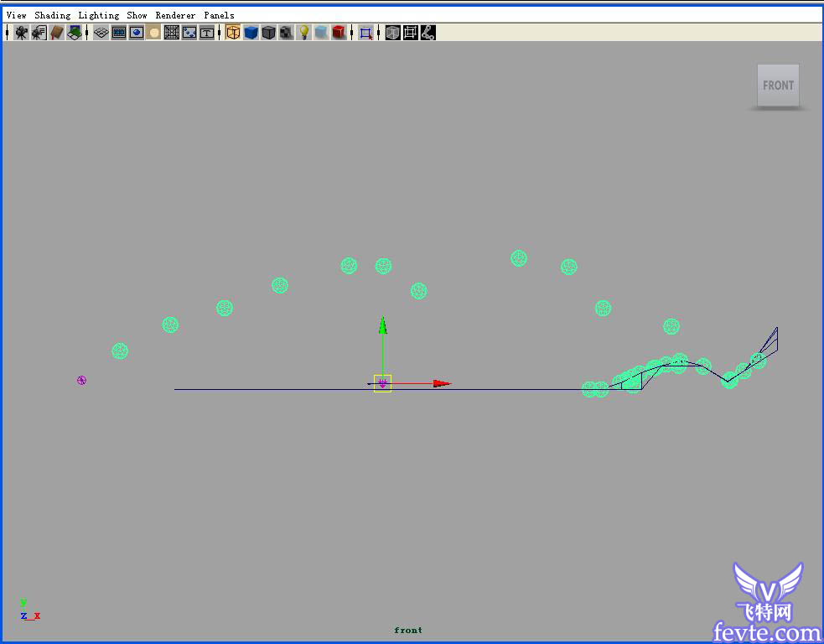The height and width of the screenshot is (644, 824).
Task: Enable High Quality rendering red cube
Action: (x=339, y=33)
